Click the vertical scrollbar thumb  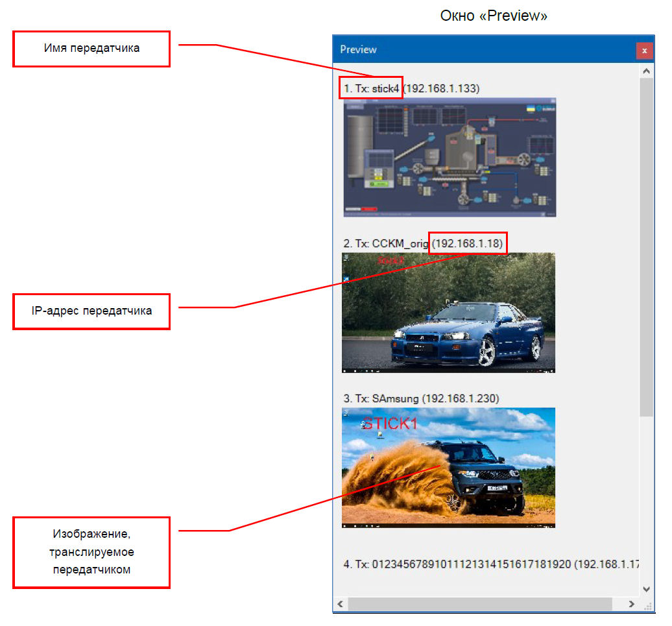point(645,247)
